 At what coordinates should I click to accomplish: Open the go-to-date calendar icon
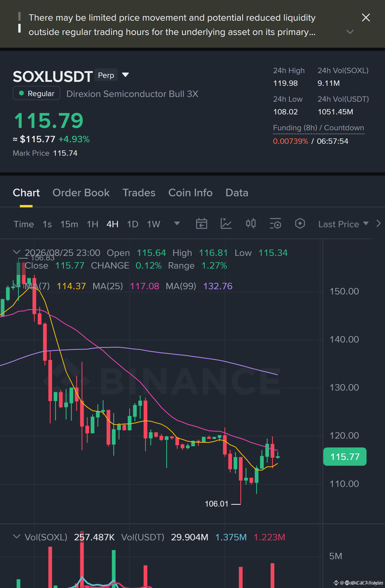(201, 224)
